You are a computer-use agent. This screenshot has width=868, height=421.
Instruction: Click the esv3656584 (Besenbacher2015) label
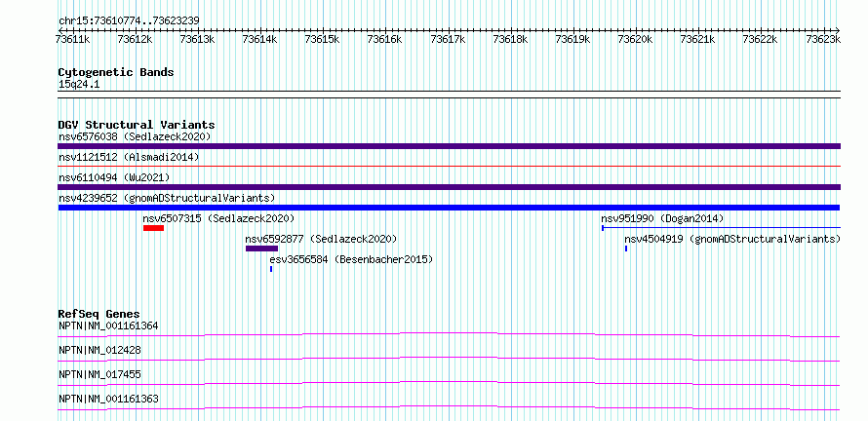pos(351,259)
